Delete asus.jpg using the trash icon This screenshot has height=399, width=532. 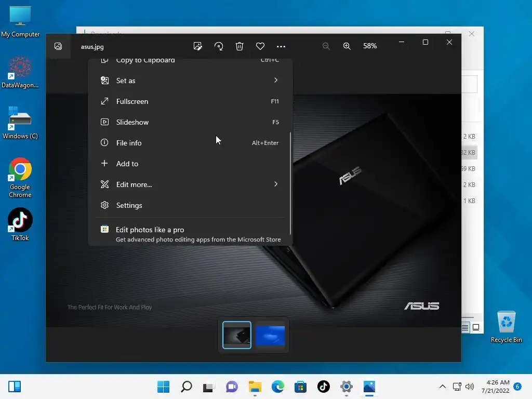(240, 46)
